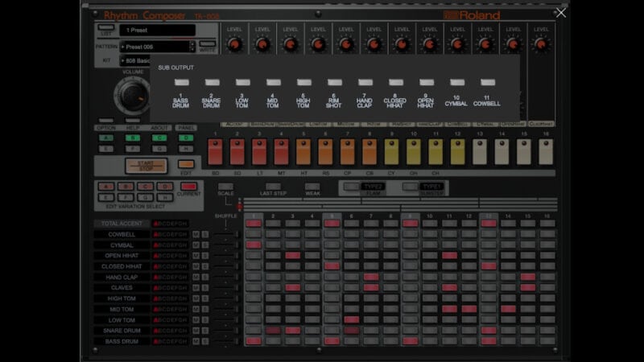Toggle Cymbal step 1 in grid

tap(254, 245)
